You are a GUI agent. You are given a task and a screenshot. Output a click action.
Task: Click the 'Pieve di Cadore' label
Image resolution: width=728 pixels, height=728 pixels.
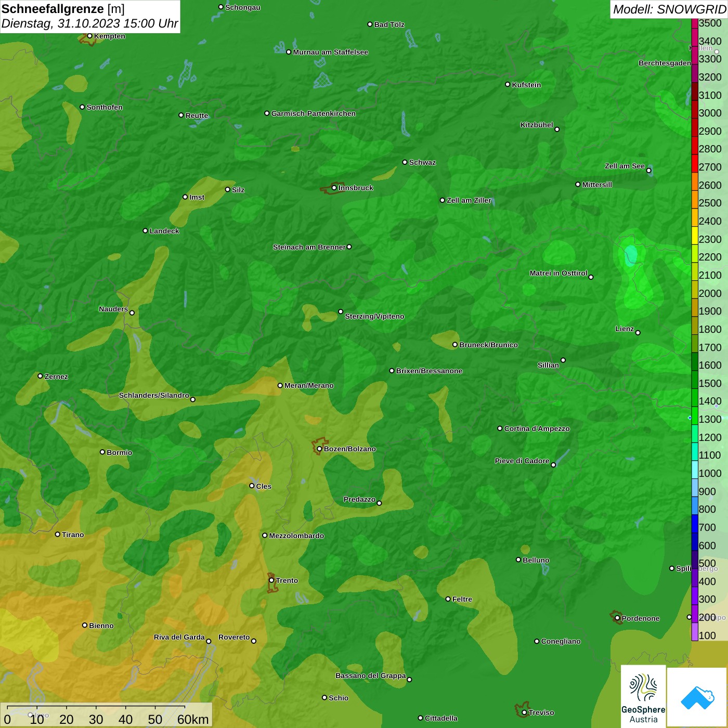522,461
